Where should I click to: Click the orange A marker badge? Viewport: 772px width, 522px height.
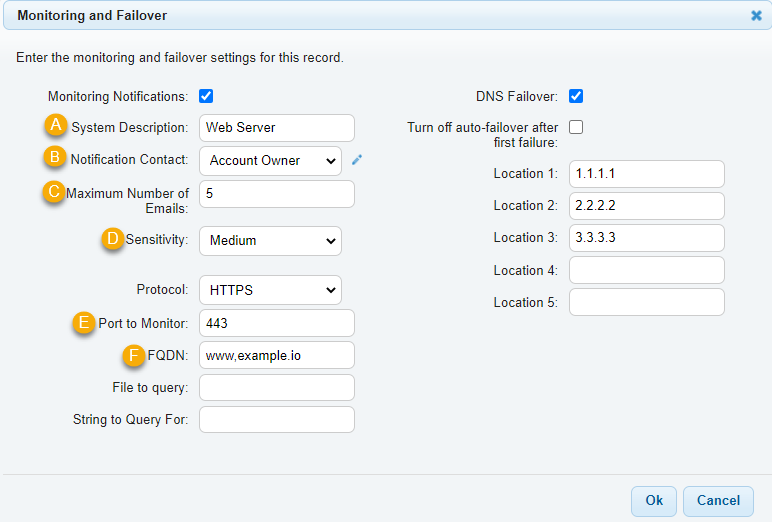[x=56, y=125]
